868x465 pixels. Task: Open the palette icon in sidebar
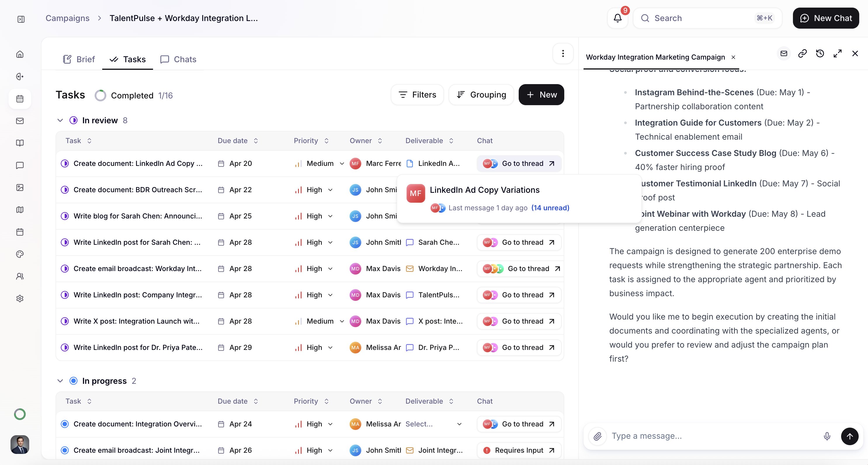coord(20,254)
